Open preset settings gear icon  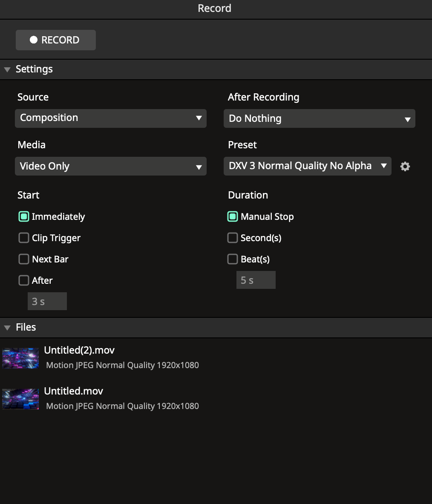[x=405, y=167]
